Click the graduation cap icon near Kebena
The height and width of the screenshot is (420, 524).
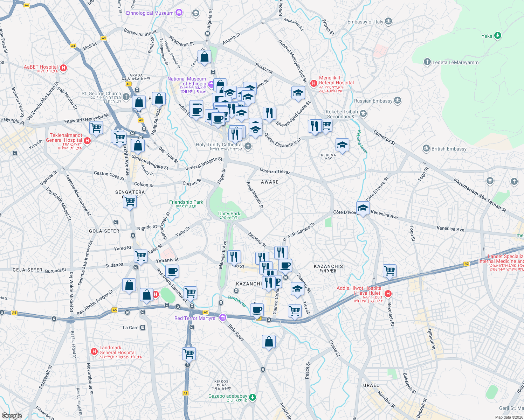pyautogui.click(x=342, y=145)
